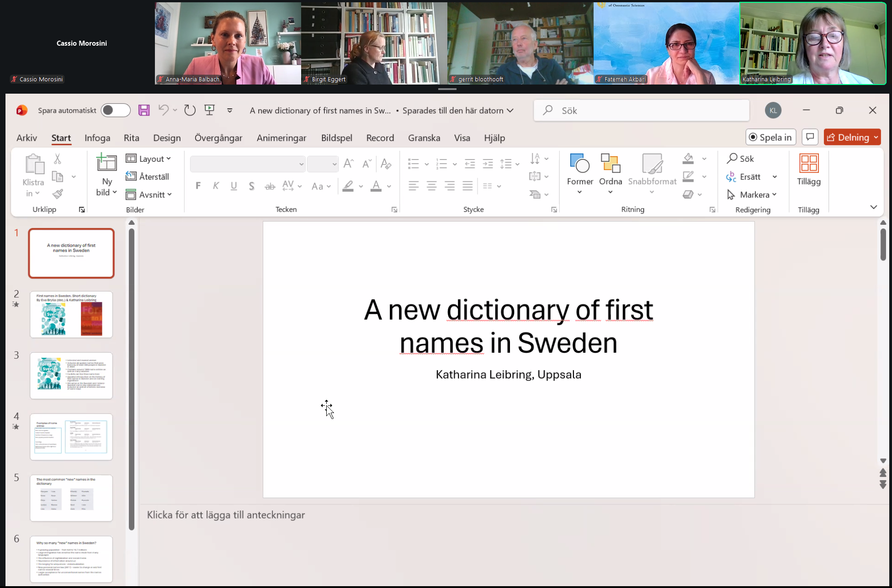Select gerrit bloothooft's video tile
Image resolution: width=892 pixels, height=588 pixels.
(520, 43)
